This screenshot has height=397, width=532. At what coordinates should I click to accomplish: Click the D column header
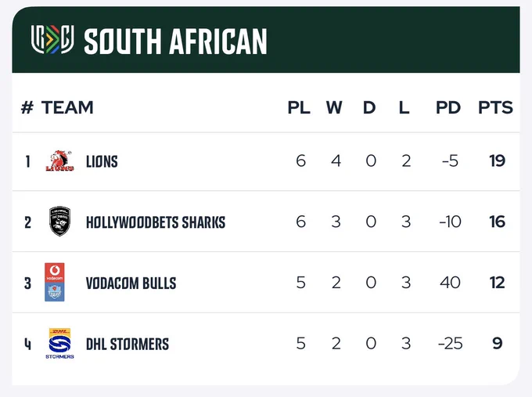[369, 107]
